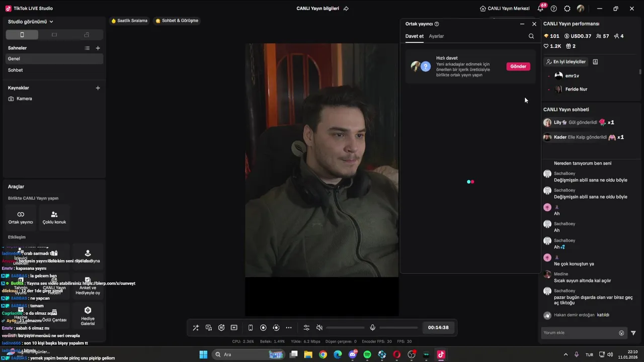This screenshot has height=362, width=644.
Task: Open the chat filter funnel icon
Action: tap(633, 333)
